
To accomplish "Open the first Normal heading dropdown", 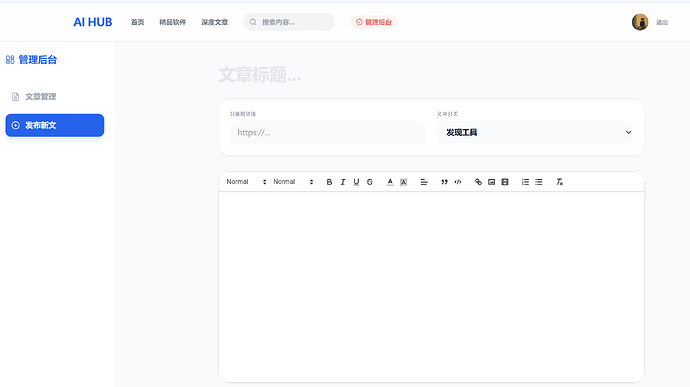I will click(246, 182).
